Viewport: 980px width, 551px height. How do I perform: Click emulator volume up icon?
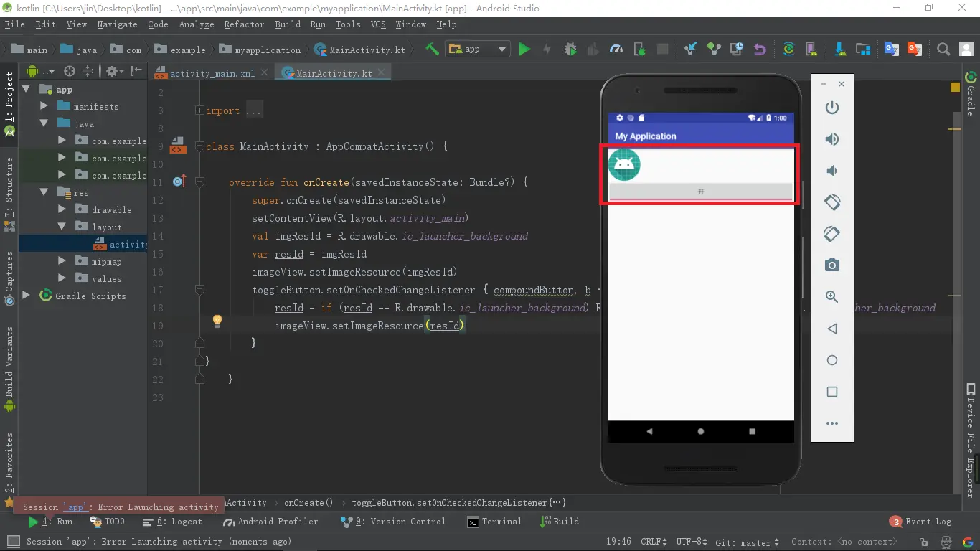point(832,139)
